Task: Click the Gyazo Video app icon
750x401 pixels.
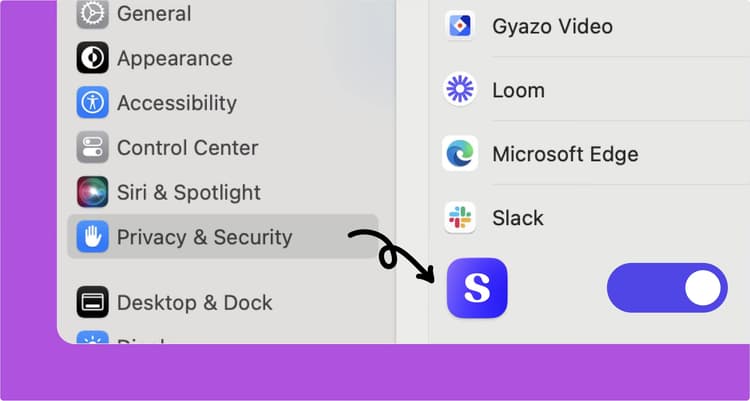Action: coord(460,26)
